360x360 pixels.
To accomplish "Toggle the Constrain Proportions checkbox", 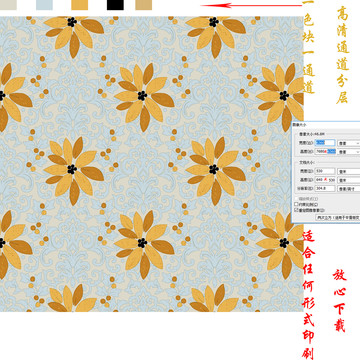I will [x=296, y=204].
